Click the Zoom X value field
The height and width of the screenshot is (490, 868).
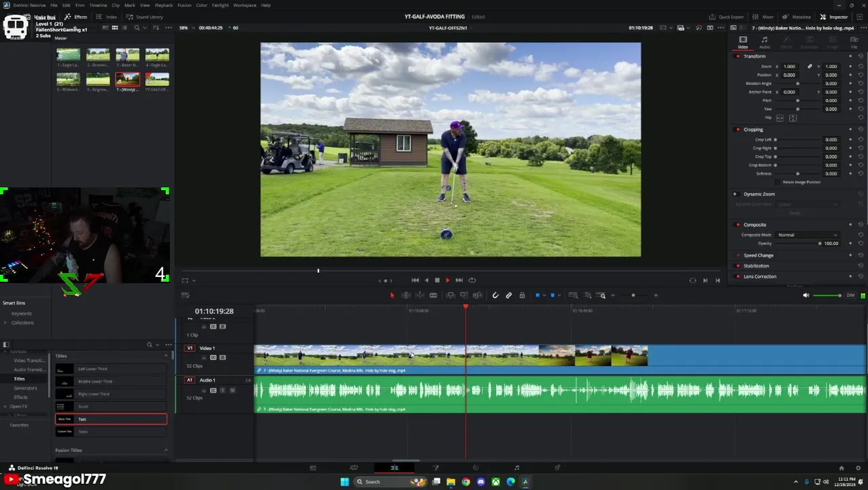click(789, 67)
